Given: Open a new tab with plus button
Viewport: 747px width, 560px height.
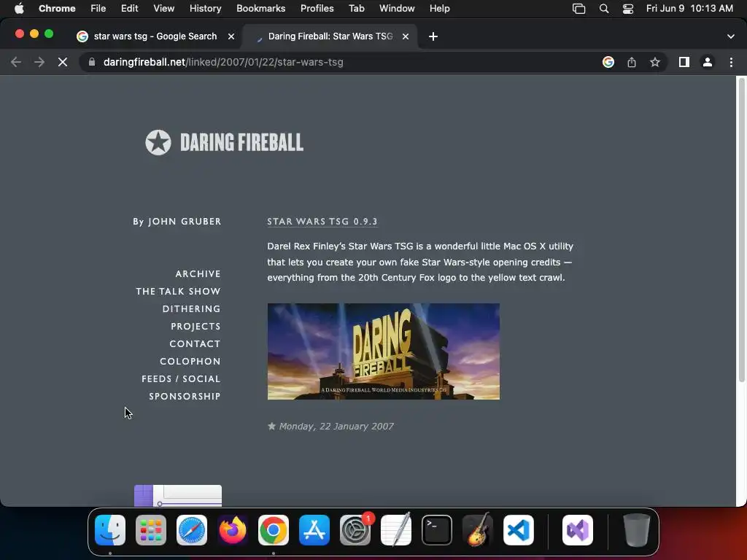Looking at the screenshot, I should click(433, 36).
